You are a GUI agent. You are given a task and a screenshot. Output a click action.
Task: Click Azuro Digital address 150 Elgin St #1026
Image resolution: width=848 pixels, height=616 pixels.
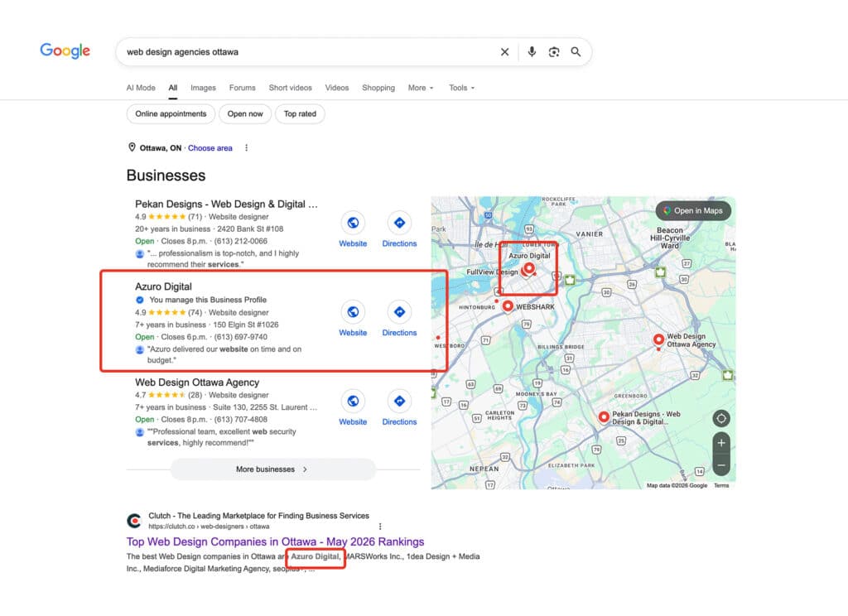[245, 325]
